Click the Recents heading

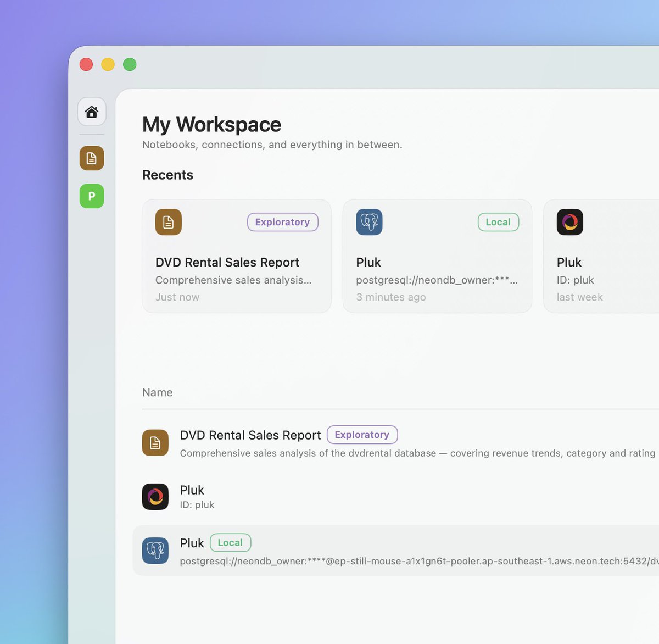(168, 175)
